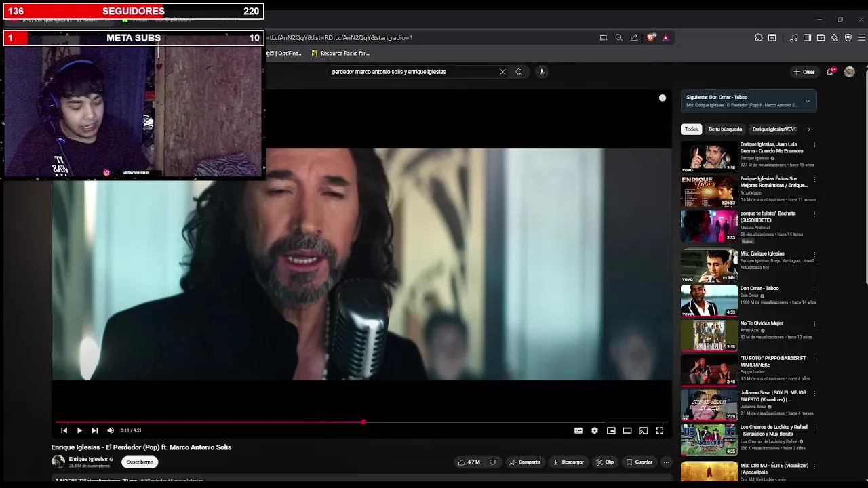
Task: Open Brave Leo AI sparkle icon
Action: (834, 38)
